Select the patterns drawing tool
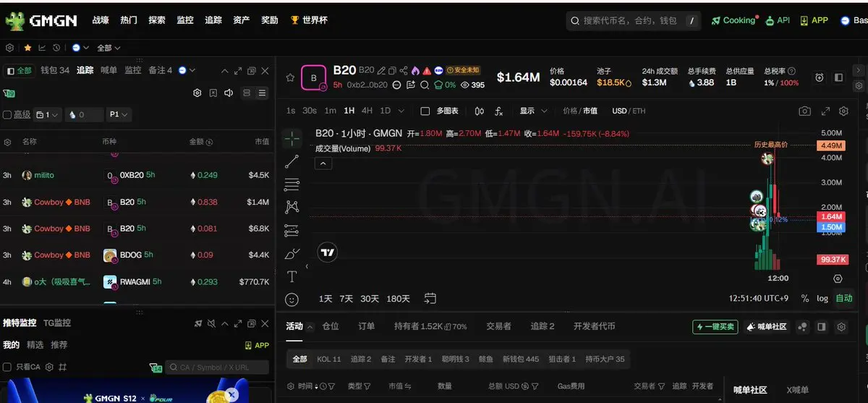The width and height of the screenshot is (868, 403). [x=292, y=208]
